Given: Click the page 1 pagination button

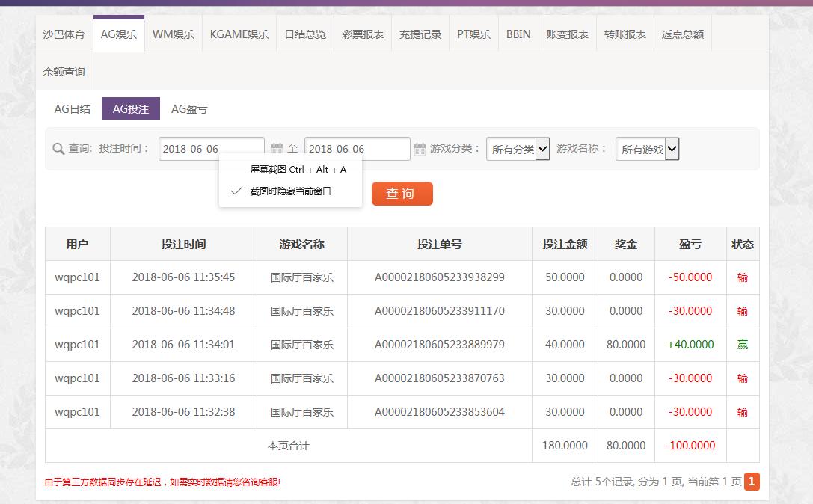Looking at the screenshot, I should [x=752, y=482].
